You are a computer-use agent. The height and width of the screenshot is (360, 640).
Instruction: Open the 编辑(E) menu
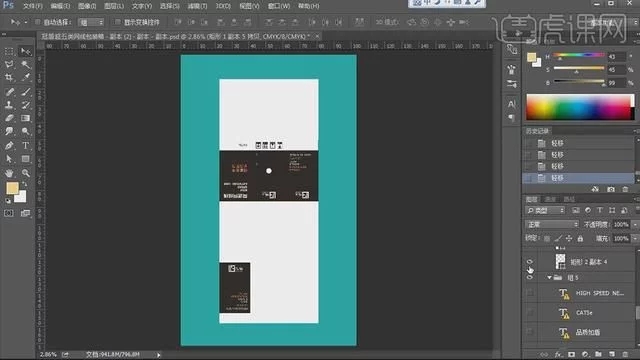(x=60, y=6)
